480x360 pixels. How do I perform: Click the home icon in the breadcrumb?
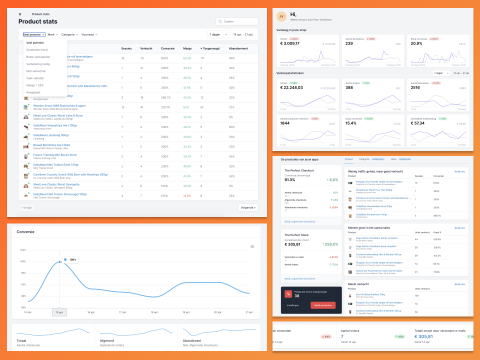[x=20, y=14]
